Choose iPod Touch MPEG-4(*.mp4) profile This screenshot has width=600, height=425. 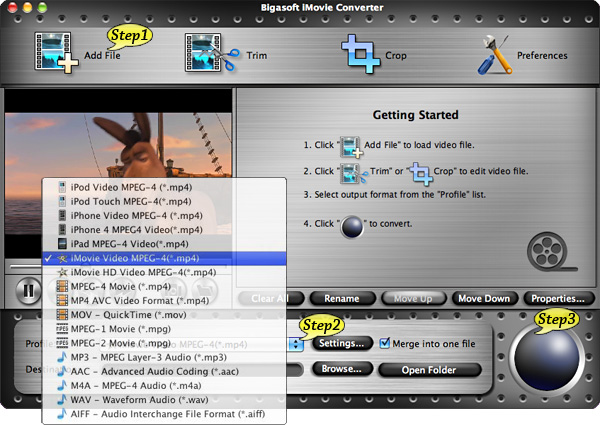pos(164,202)
